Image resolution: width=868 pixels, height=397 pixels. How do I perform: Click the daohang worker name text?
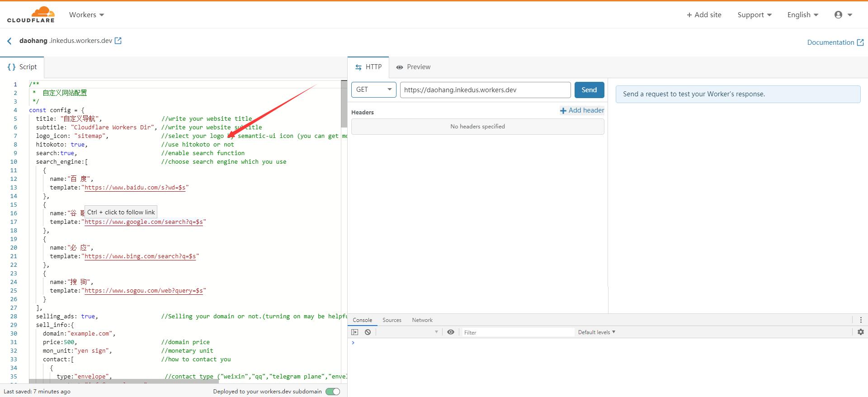(x=33, y=41)
